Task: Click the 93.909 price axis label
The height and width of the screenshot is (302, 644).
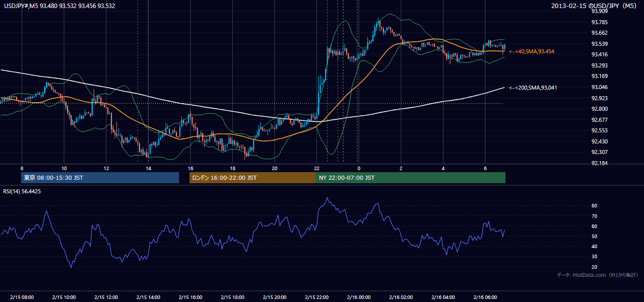Action: (600, 11)
